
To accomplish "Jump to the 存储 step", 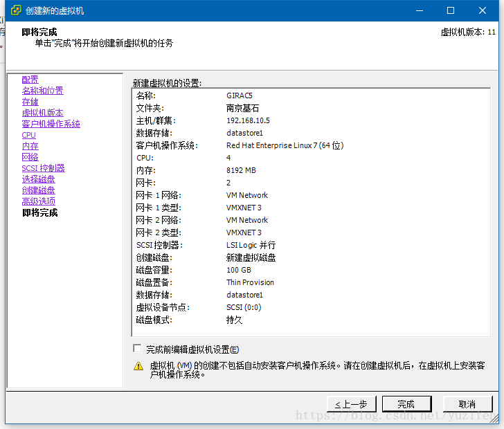I will [30, 102].
